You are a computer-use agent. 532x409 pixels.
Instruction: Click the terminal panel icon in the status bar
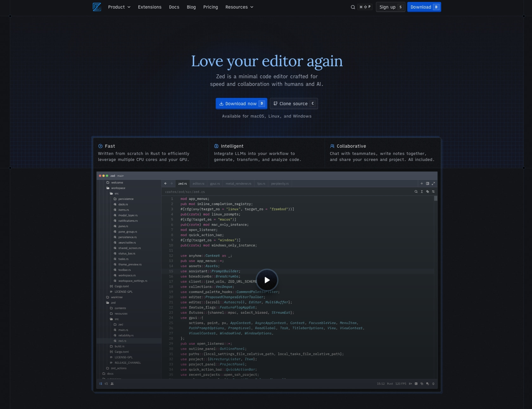click(416, 384)
